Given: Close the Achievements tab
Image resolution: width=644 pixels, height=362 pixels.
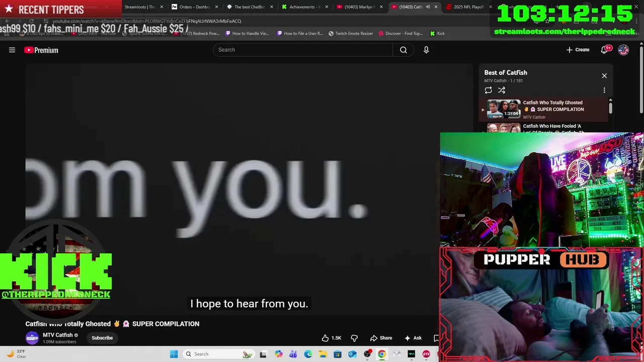Looking at the screenshot, I should (x=327, y=7).
